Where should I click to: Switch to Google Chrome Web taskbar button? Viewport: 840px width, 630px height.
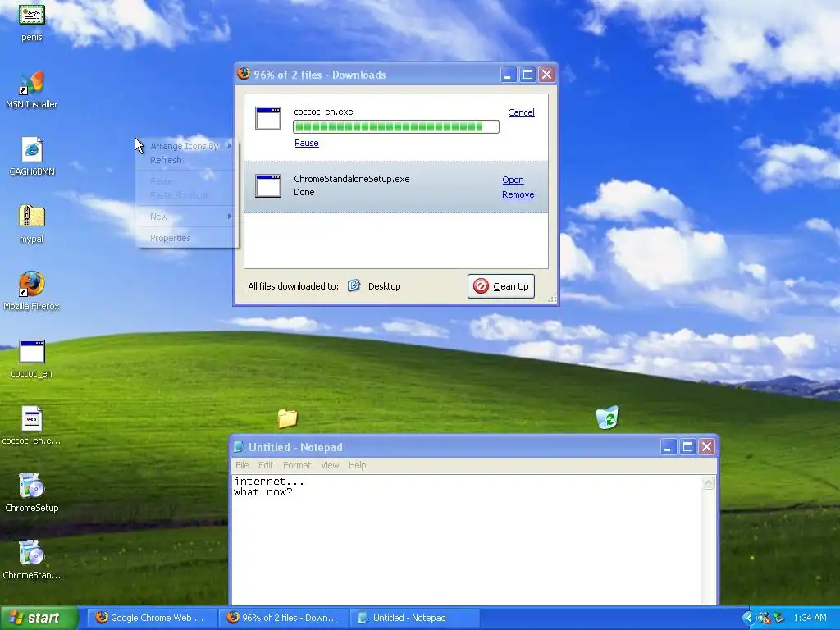click(x=151, y=618)
